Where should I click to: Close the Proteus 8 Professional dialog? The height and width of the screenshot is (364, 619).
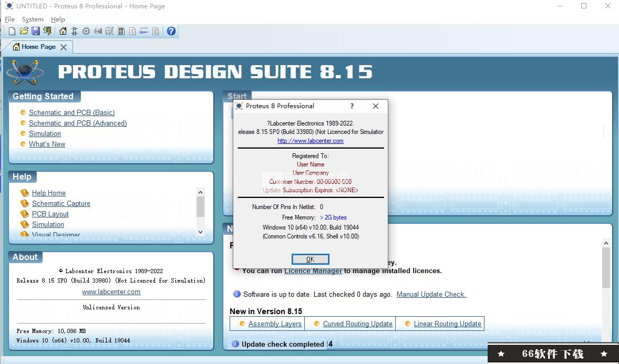pos(375,106)
